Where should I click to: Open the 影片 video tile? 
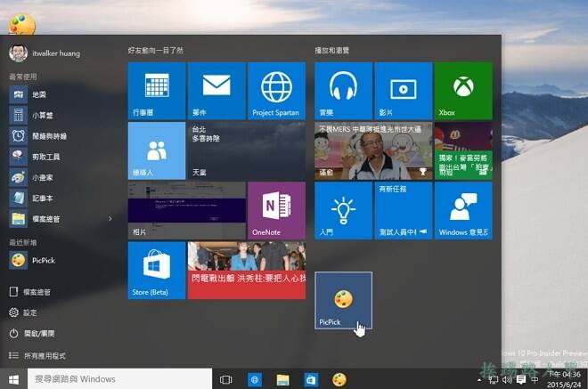(x=404, y=91)
